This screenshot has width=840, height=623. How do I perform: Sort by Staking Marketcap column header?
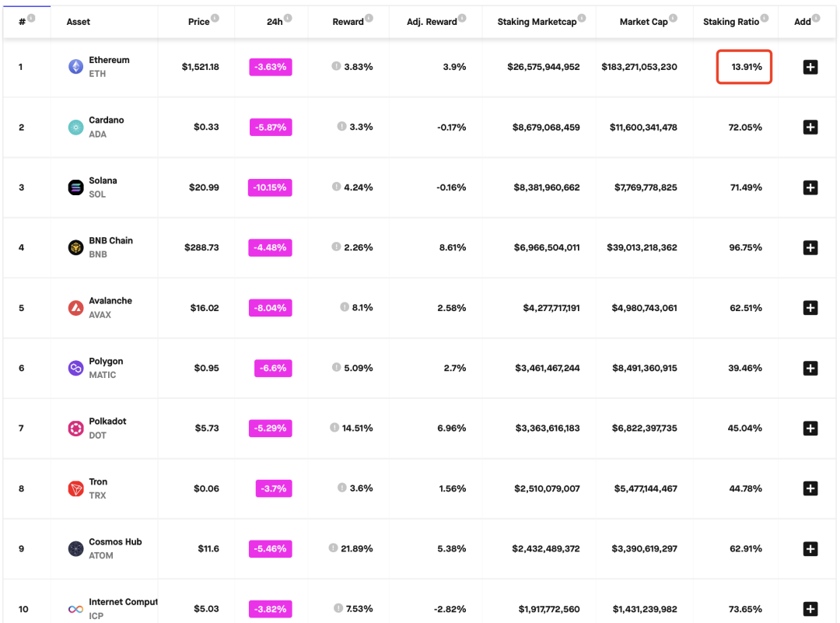coord(537,22)
